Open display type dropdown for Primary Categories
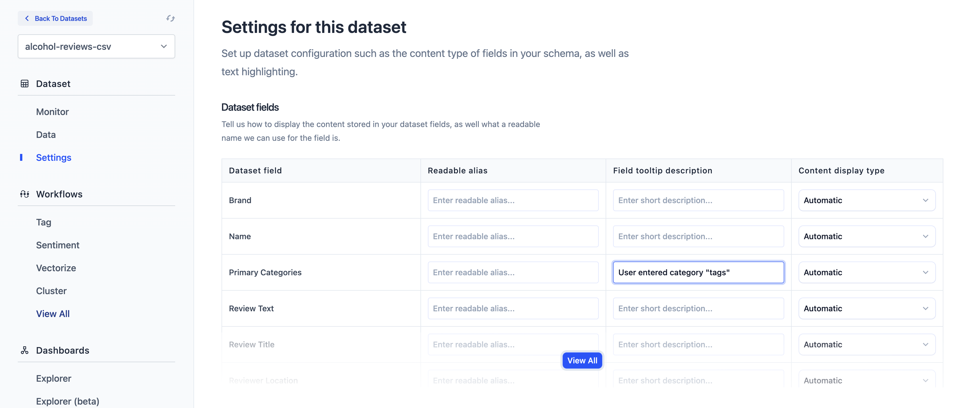Viewport: 980px width, 408px height. [867, 272]
